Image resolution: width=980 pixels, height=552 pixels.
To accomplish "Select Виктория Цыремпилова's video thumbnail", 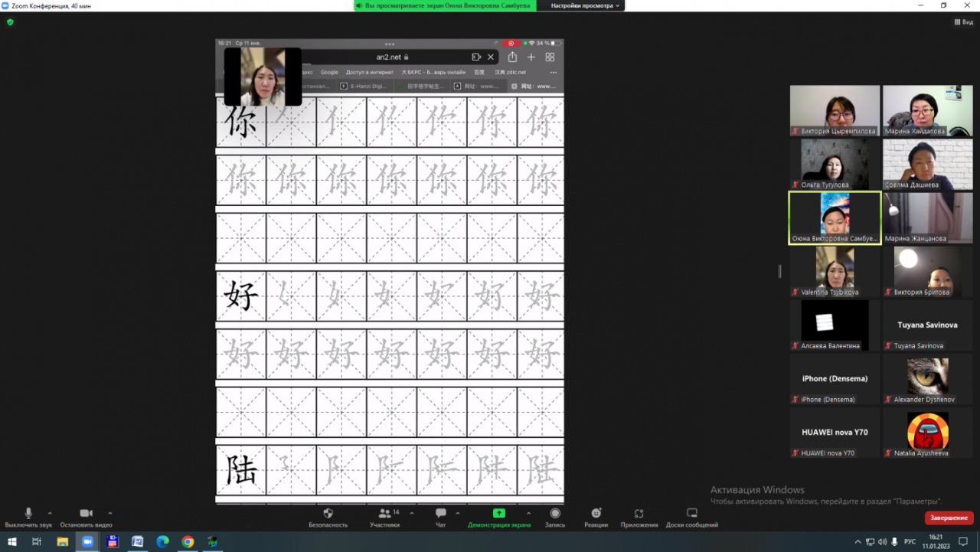I will tap(835, 110).
